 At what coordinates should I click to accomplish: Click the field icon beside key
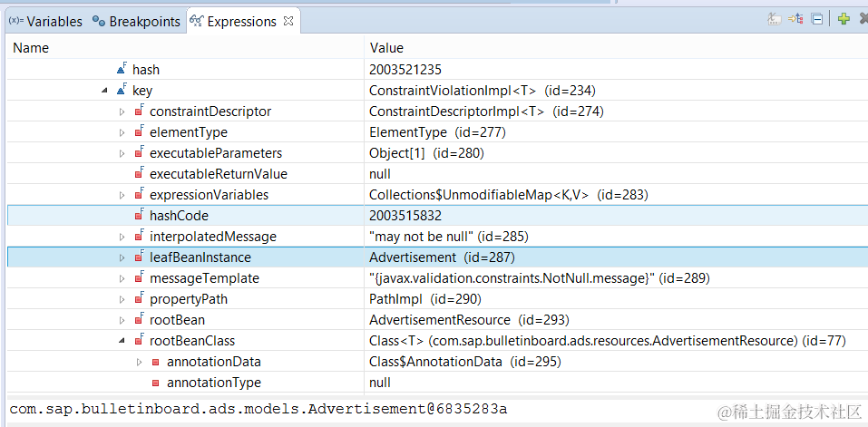122,90
